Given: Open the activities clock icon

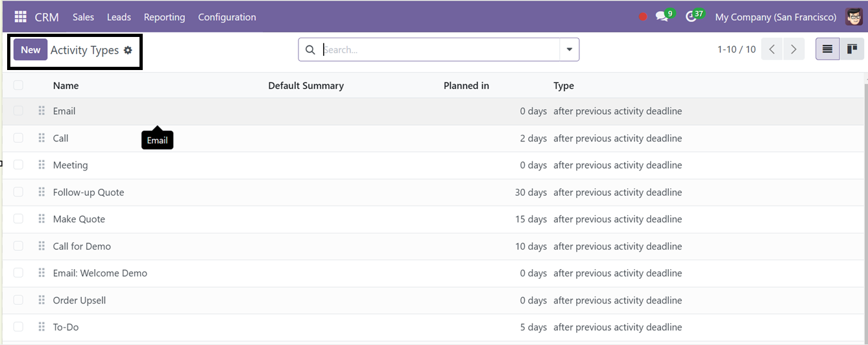Looking at the screenshot, I should coord(691,17).
